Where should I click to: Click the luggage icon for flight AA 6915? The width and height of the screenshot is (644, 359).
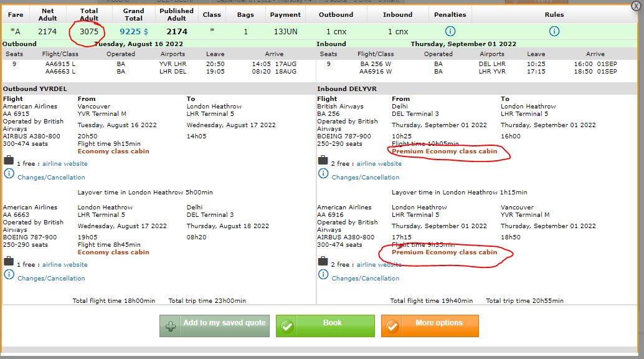coord(9,160)
